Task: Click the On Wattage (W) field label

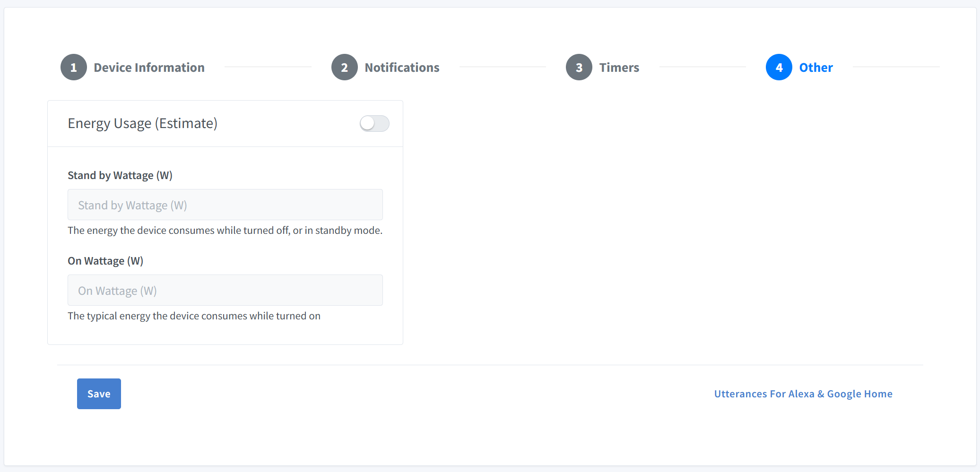Action: [105, 261]
